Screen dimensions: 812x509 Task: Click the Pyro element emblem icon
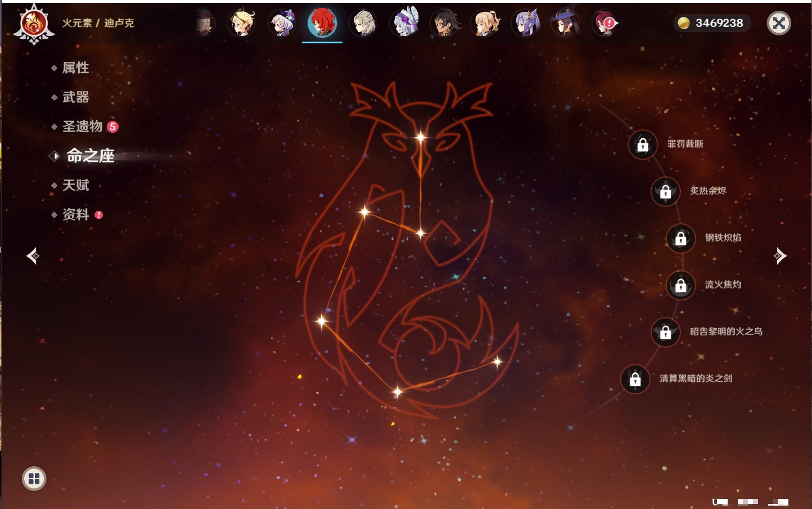(34, 24)
